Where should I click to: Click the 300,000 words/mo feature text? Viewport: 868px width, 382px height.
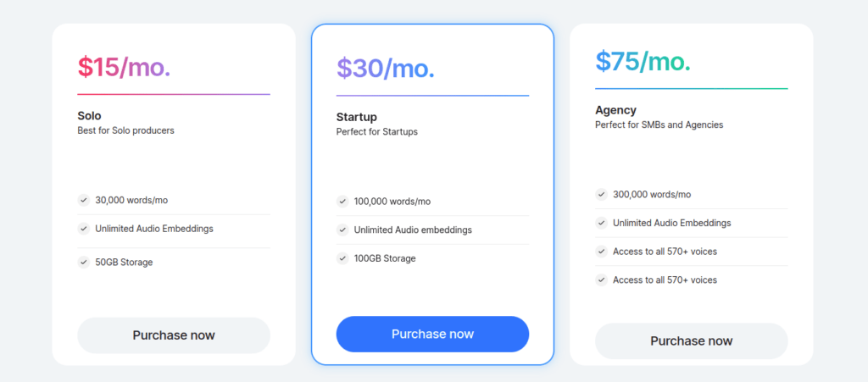(652, 195)
